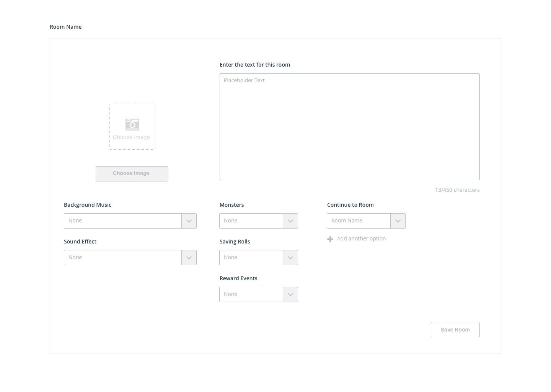The height and width of the screenshot is (392, 551).
Task: Click the Sound Effect None field
Action: click(x=123, y=258)
